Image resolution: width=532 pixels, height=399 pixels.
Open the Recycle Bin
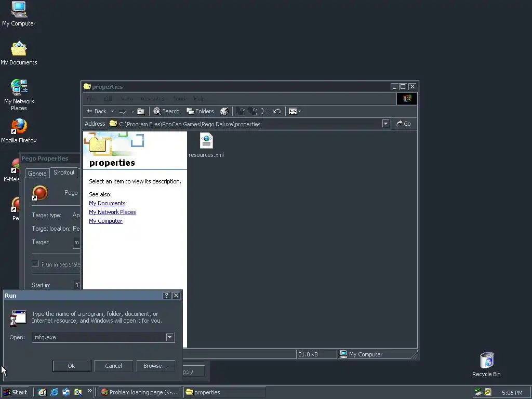(x=486, y=364)
